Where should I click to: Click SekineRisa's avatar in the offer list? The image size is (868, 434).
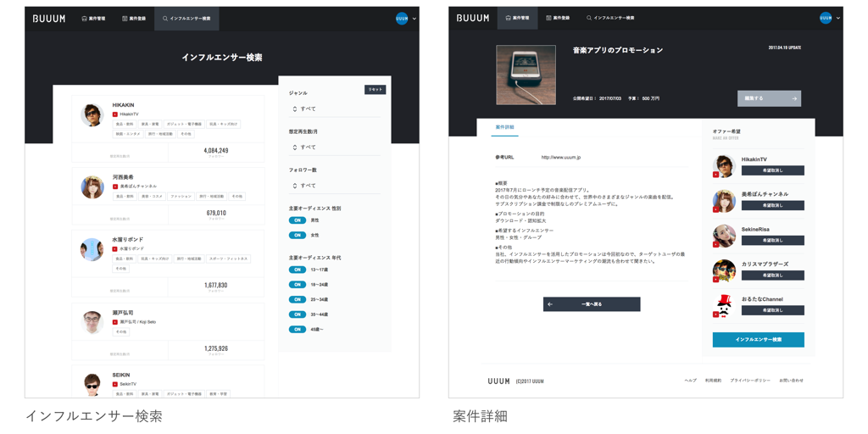pos(724,235)
